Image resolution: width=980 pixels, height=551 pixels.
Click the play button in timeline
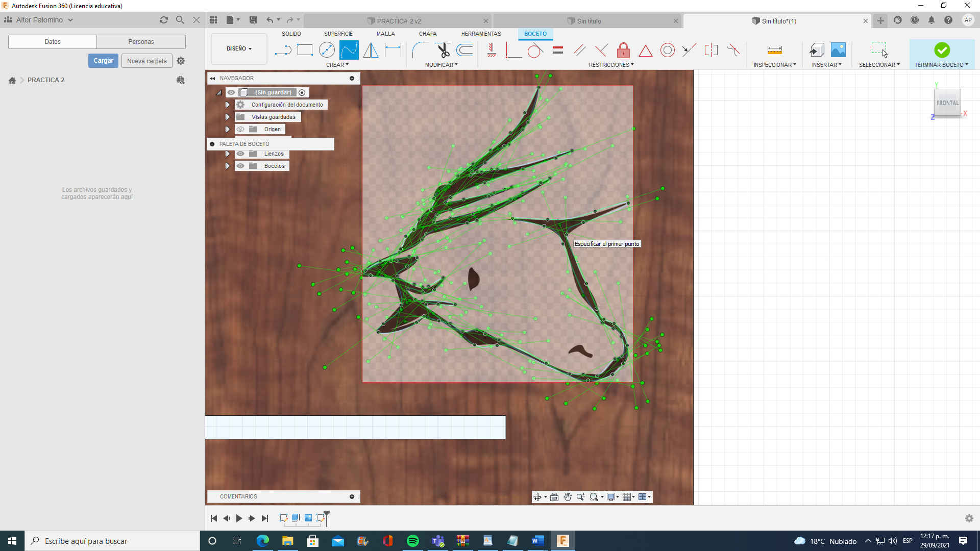pos(239,518)
